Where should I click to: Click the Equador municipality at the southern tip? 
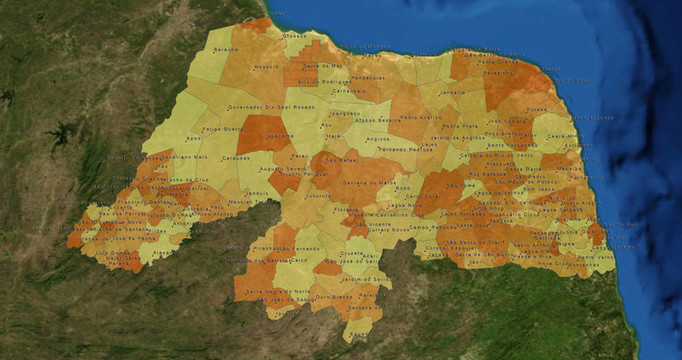point(358,330)
